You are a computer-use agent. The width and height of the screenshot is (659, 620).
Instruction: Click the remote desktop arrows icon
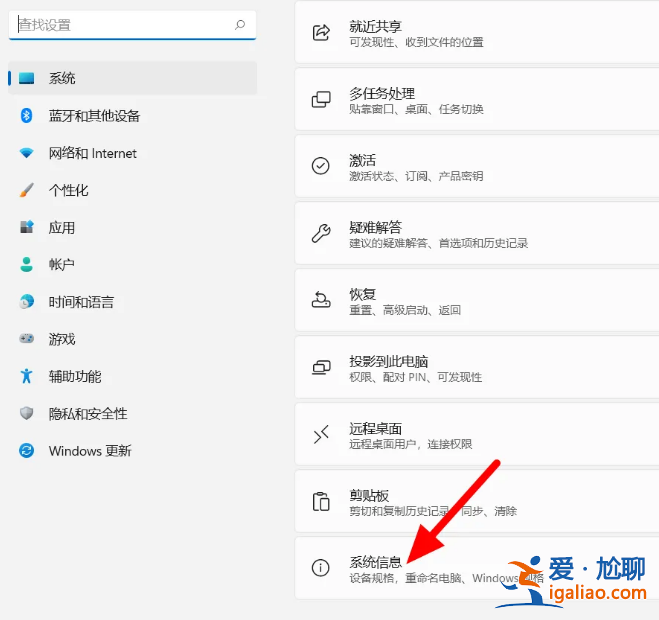(x=321, y=434)
